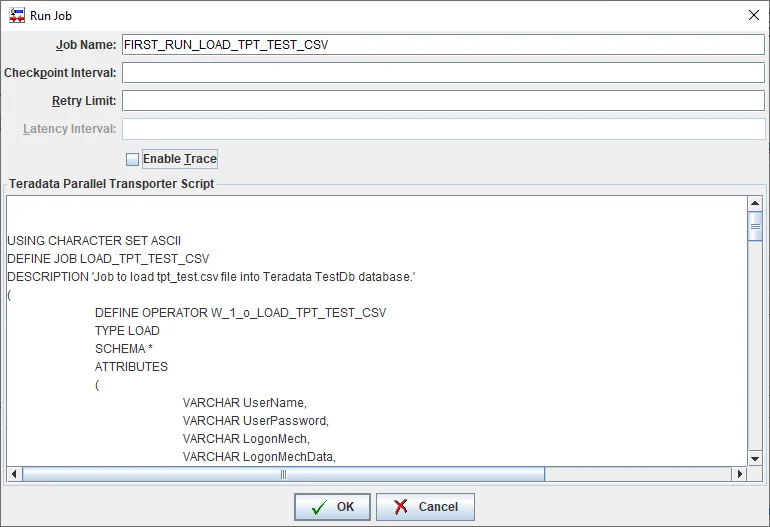Enable the Enable Trace checkbox
The height and width of the screenshot is (527, 770).
[132, 159]
